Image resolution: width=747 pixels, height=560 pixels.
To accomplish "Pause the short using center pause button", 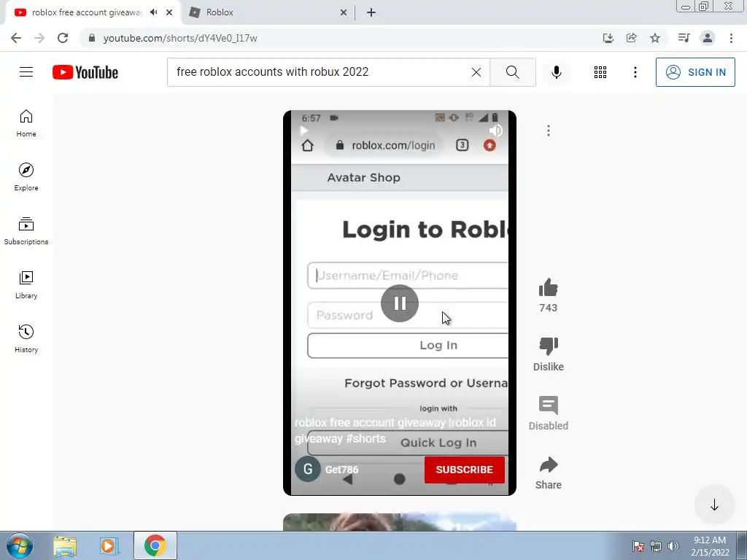I will click(x=400, y=303).
